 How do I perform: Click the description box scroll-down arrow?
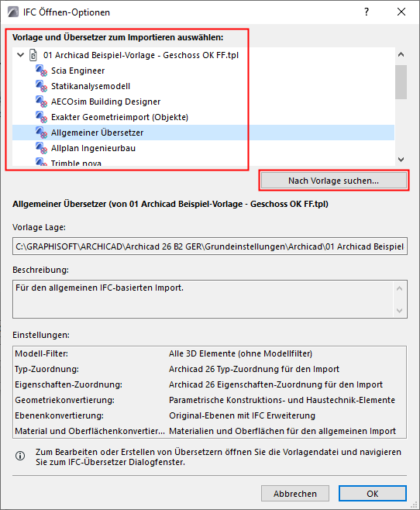tap(400, 311)
